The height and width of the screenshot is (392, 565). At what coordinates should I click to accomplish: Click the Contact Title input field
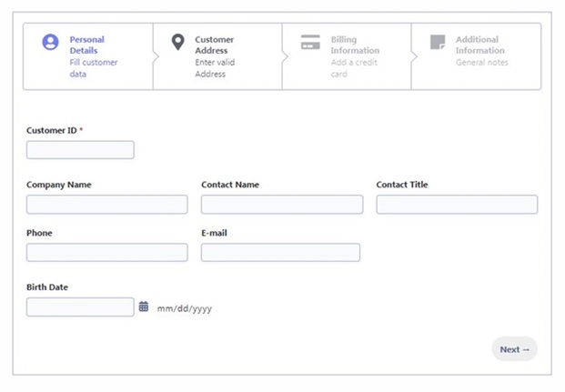point(457,205)
